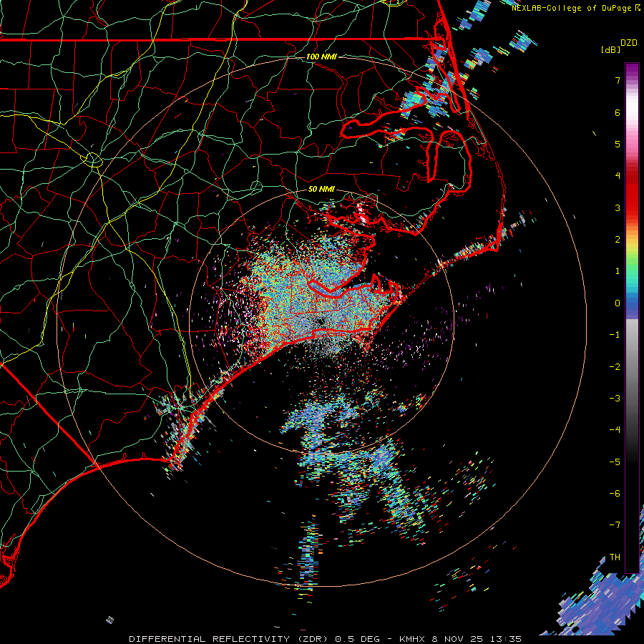The image size is (644, 644).
Task: Click the purple top of the color bar
Action: [x=632, y=70]
